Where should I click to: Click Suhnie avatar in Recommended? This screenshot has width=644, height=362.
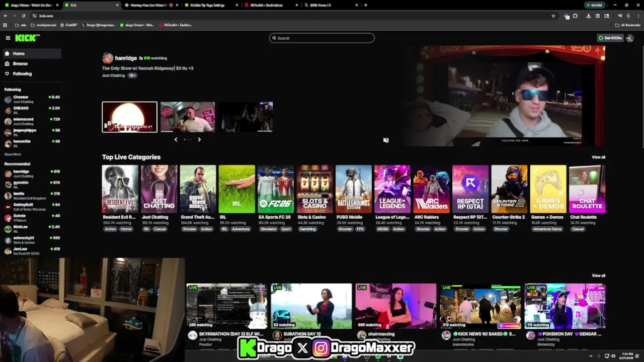coord(8,218)
